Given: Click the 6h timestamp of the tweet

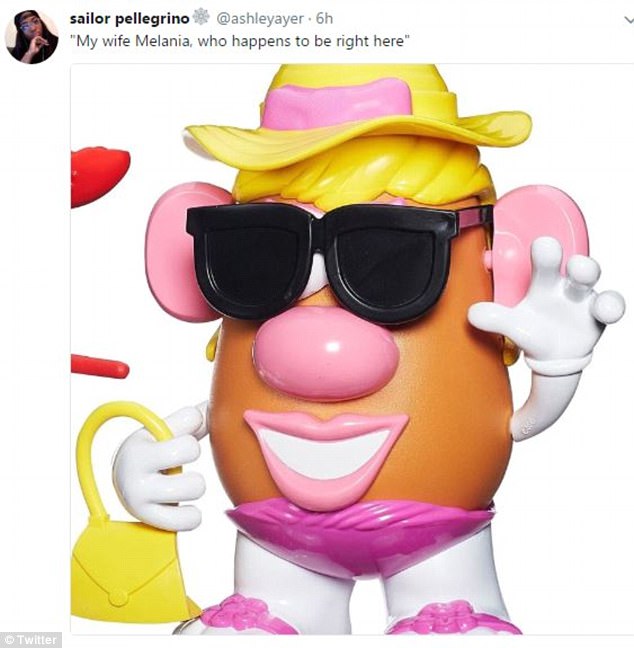Looking at the screenshot, I should pos(324,19).
